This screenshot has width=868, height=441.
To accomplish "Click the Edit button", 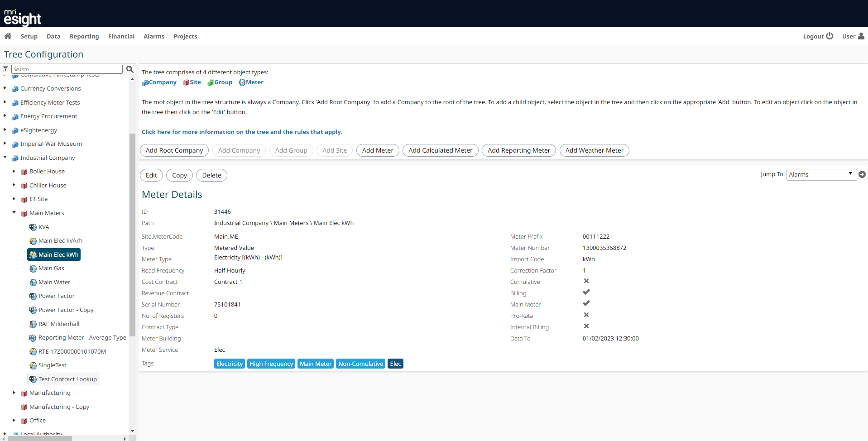I will [151, 175].
